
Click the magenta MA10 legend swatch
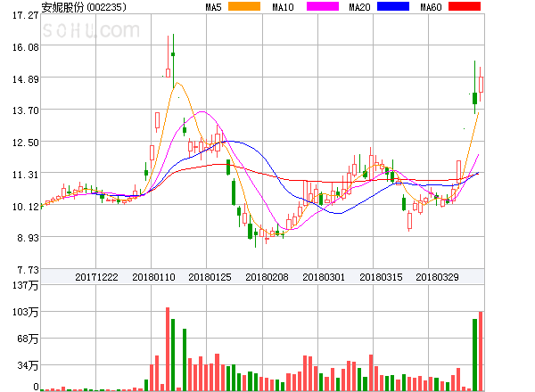coord(323,6)
